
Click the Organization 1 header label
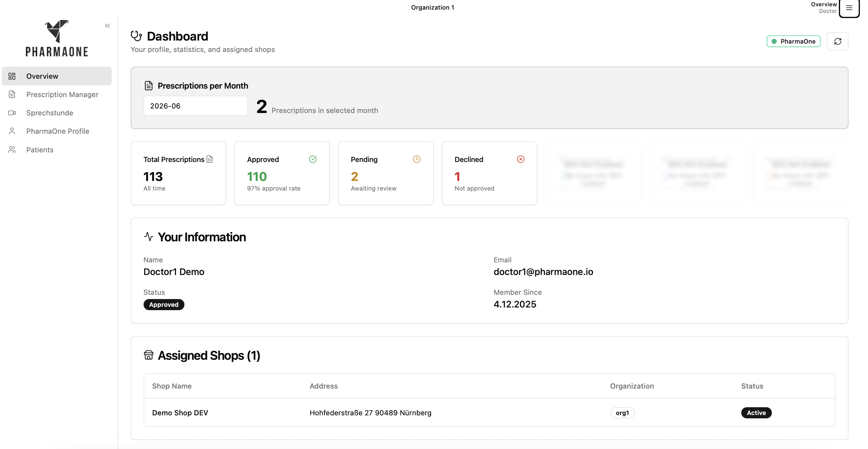point(432,8)
